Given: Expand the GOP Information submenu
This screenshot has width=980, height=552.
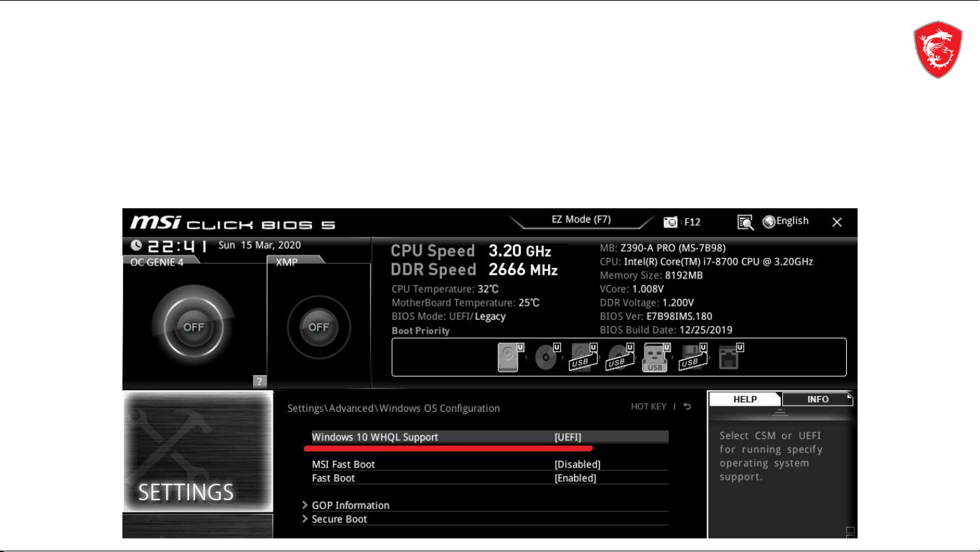Looking at the screenshot, I should pyautogui.click(x=350, y=505).
